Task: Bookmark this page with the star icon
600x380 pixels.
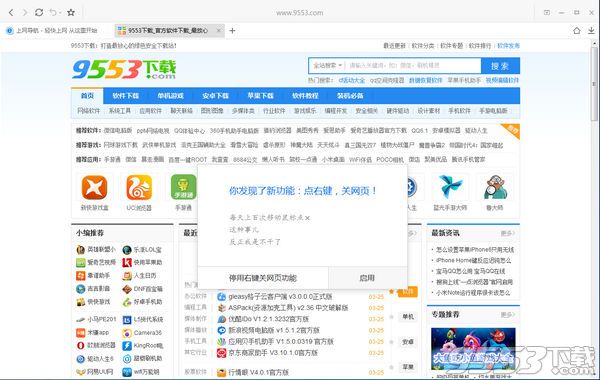Action: tap(71, 13)
